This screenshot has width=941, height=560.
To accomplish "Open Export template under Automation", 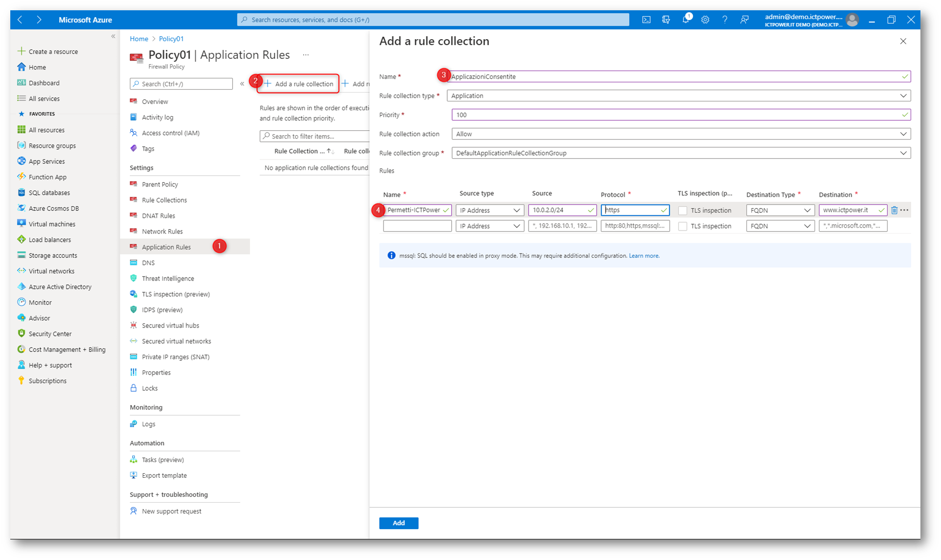I will click(164, 476).
